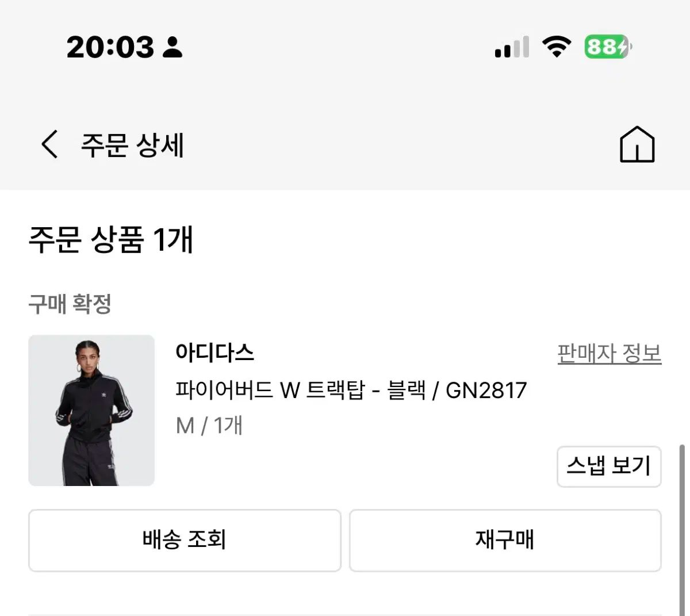Open the Adidas track top thumbnail

tap(91, 410)
